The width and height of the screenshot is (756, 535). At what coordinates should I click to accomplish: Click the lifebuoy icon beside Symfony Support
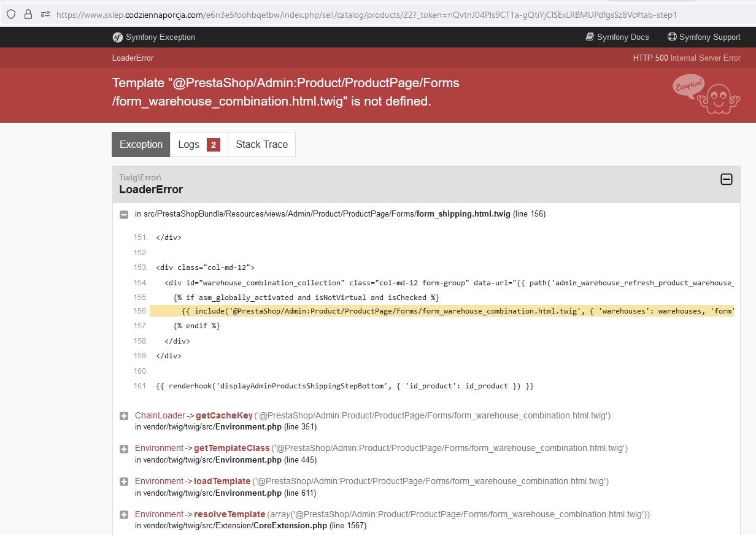672,37
